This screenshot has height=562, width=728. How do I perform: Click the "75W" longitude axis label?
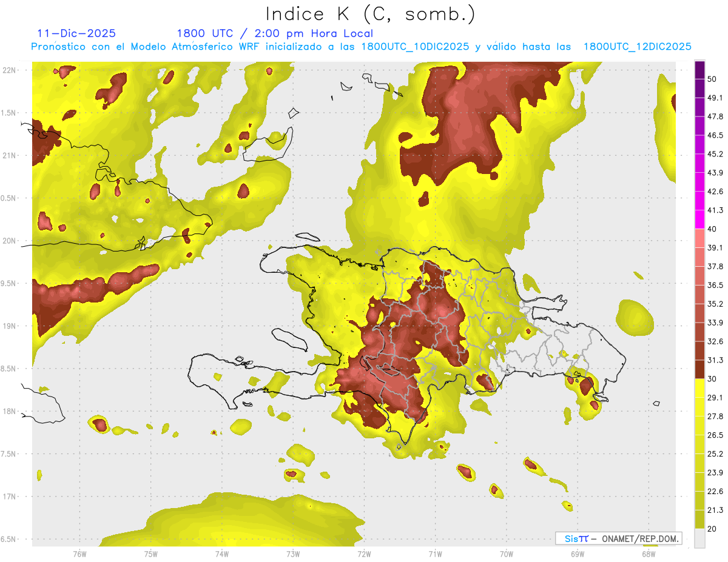[x=151, y=554]
